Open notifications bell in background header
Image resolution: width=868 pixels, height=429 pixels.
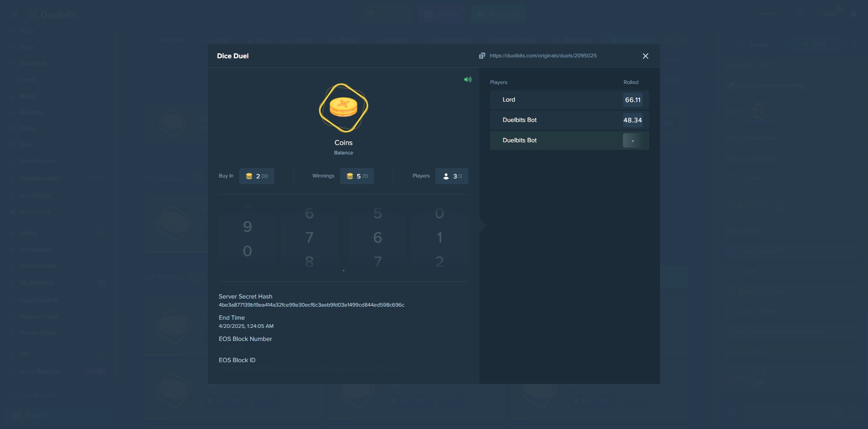click(x=853, y=14)
